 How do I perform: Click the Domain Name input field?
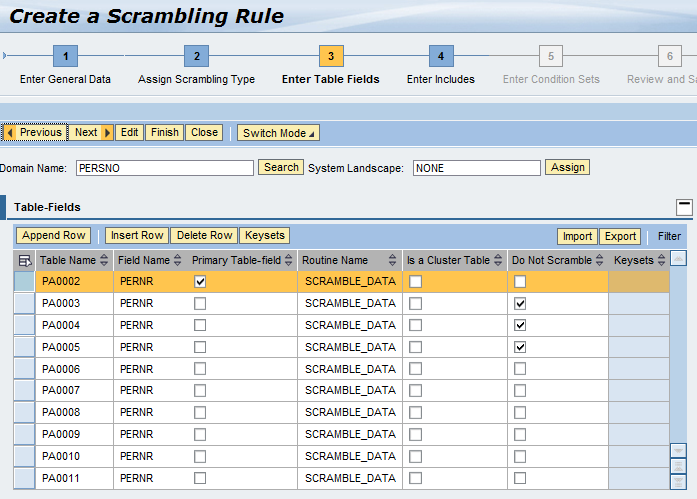164,168
